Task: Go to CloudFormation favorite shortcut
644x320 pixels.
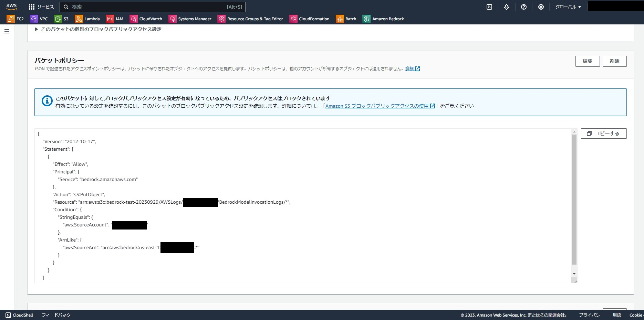Action: point(310,19)
